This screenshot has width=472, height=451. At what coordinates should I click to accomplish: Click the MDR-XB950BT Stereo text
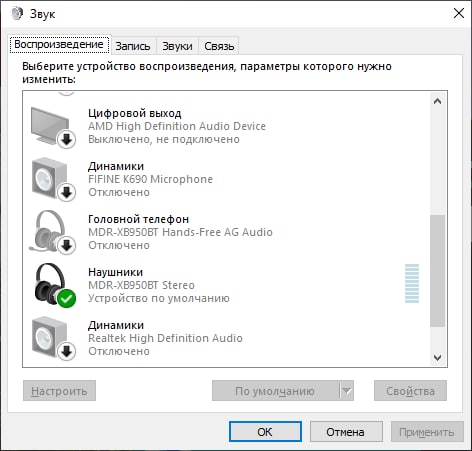click(141, 285)
